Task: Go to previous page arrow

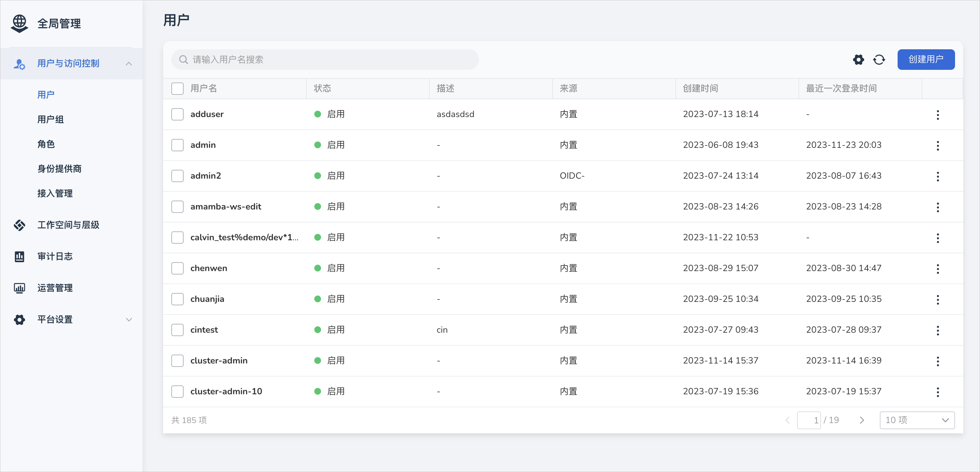Action: coord(787,420)
